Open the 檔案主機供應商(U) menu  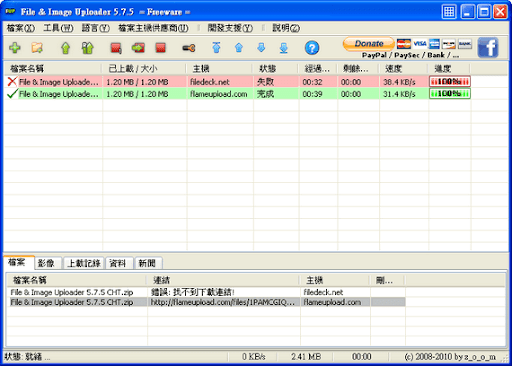(x=153, y=28)
